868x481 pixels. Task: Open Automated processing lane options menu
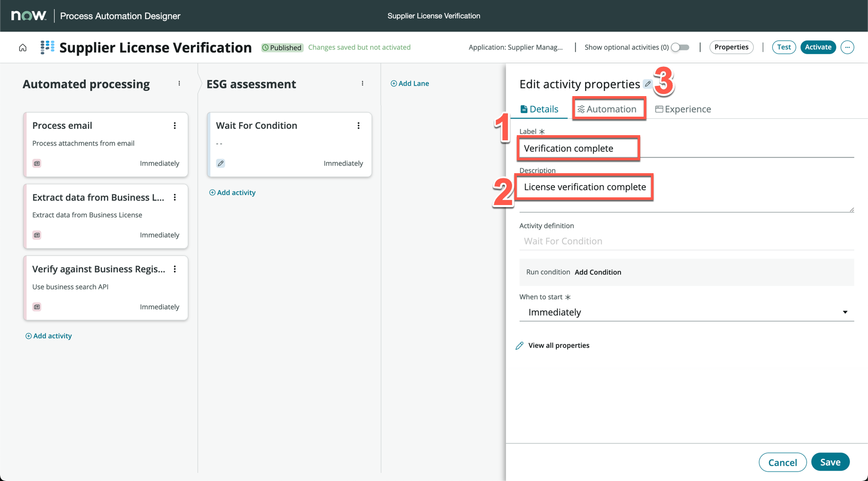point(179,83)
